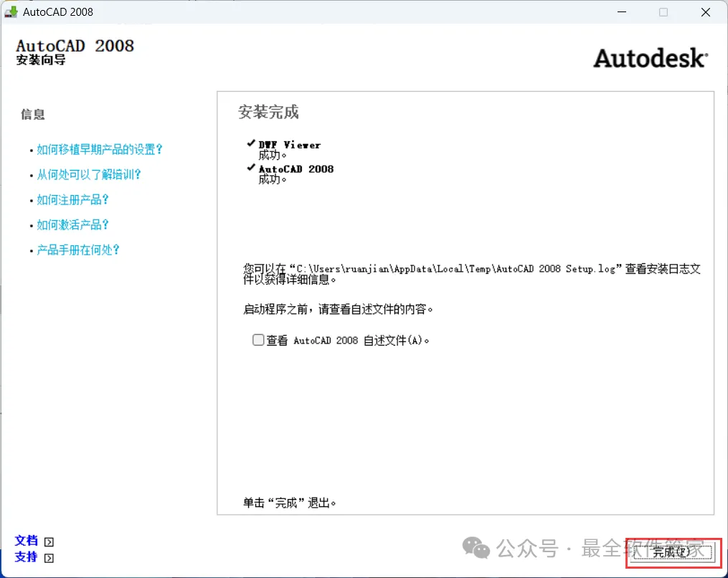
Task: Expand the arrow icon next to 文档
Action: point(49,542)
